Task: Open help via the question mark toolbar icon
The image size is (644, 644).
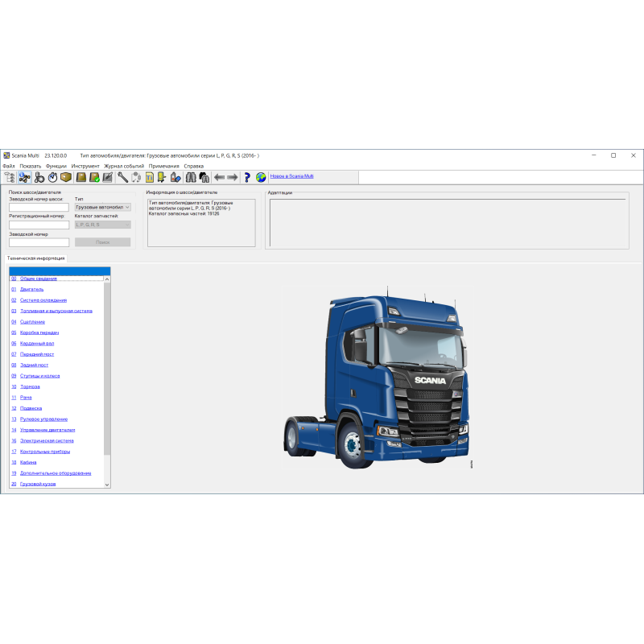Action: point(246,179)
